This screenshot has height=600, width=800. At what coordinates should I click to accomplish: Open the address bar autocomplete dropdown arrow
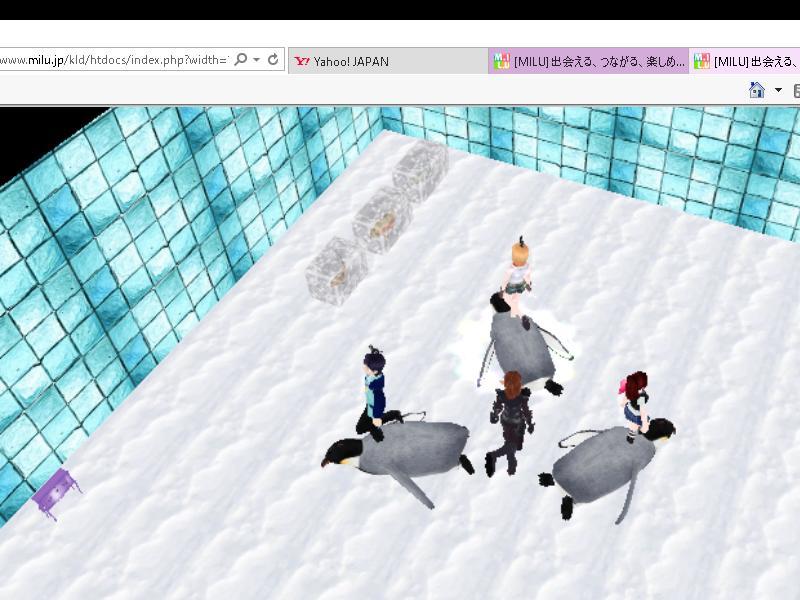tap(257, 60)
